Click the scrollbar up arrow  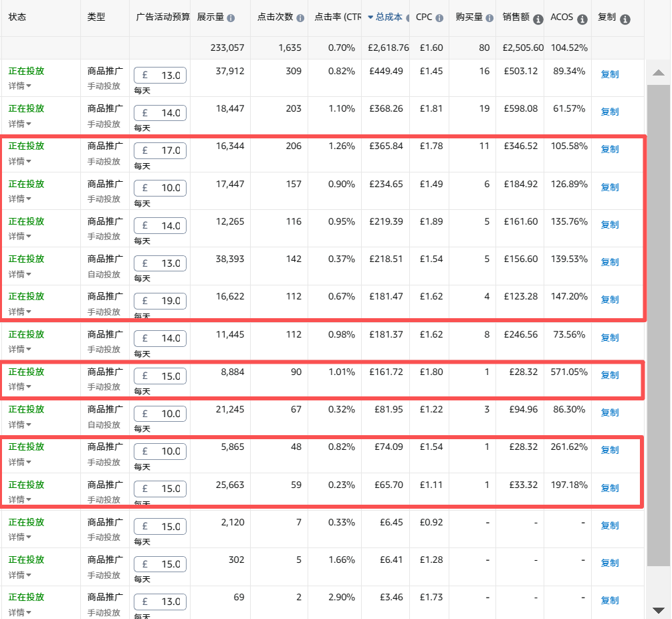658,73
